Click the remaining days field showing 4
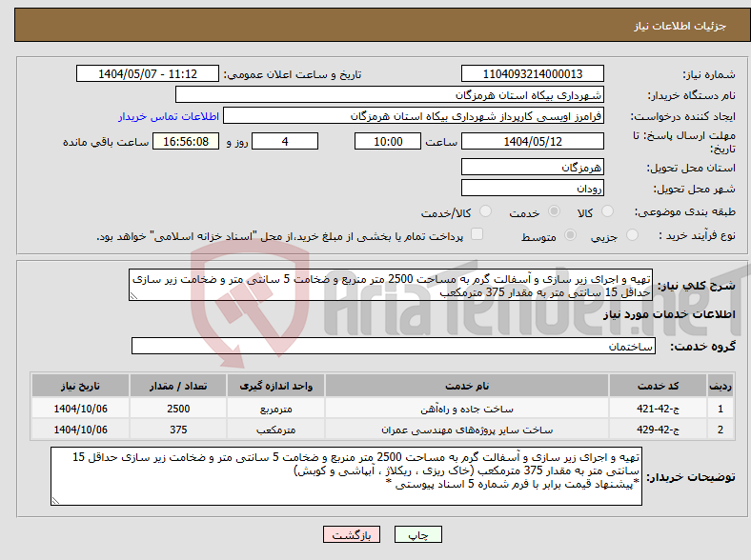Viewport: 751px width, 560px height. 285,141
